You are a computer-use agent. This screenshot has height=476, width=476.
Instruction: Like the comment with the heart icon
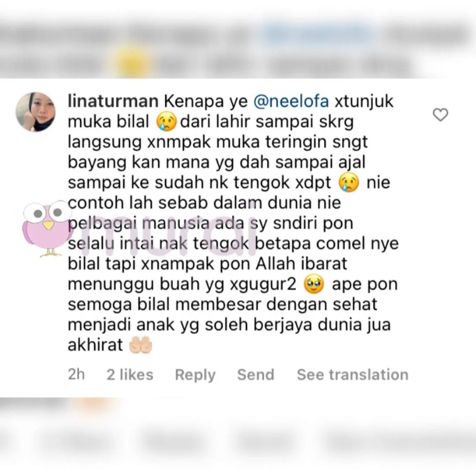click(x=440, y=115)
